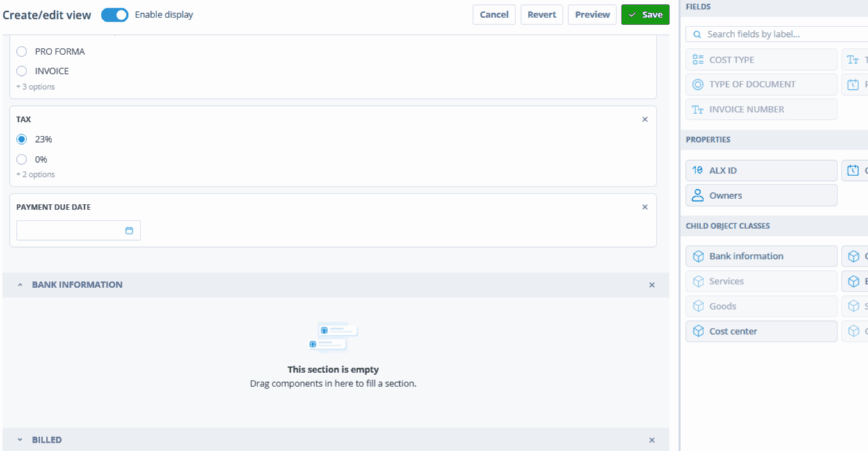Open the Preview of the view
Screen dimensions: 868x451
pyautogui.click(x=592, y=15)
